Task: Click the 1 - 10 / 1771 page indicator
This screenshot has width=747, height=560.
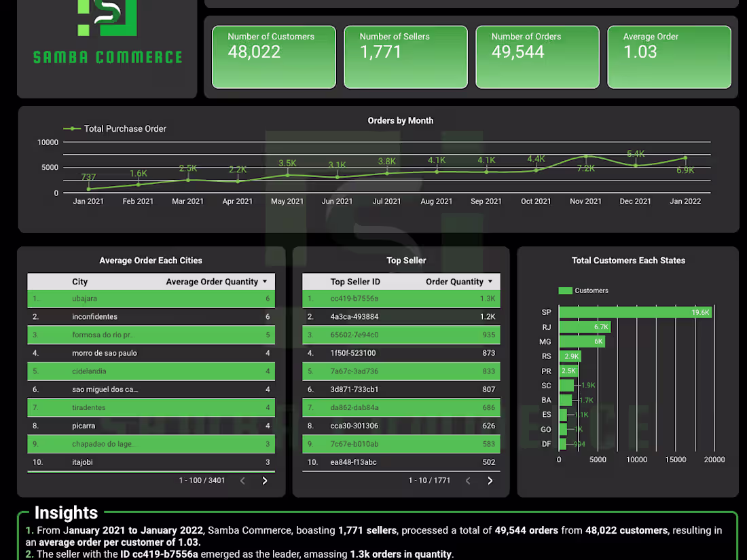Action: [x=429, y=481]
